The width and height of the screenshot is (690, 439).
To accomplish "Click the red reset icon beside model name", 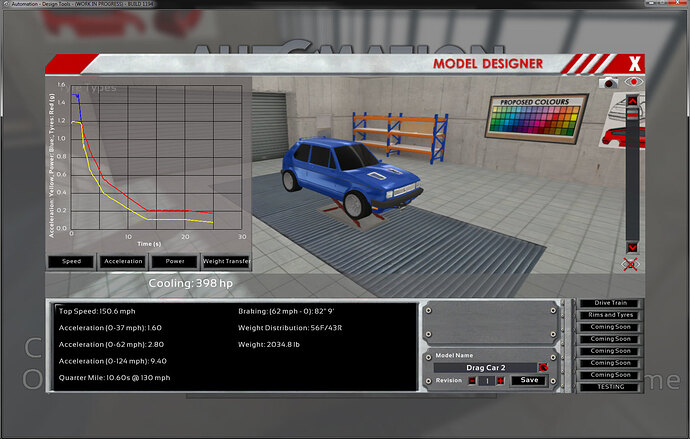I will point(543,367).
